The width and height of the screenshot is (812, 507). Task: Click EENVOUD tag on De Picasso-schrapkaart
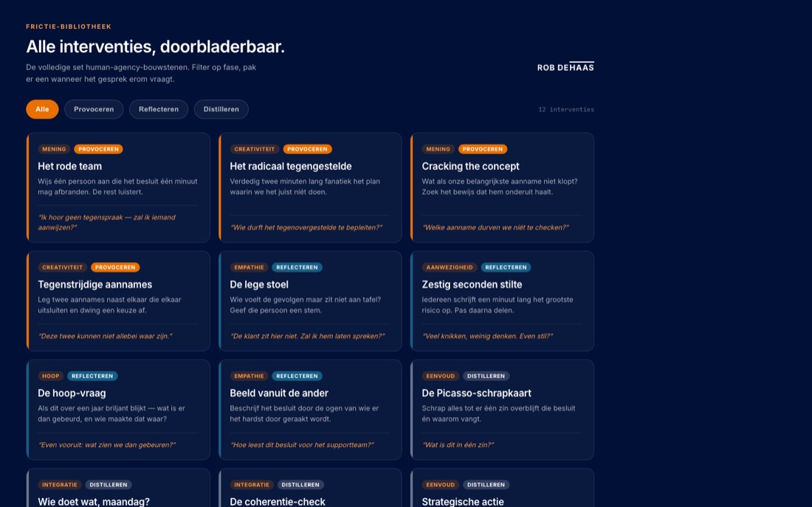pos(440,376)
